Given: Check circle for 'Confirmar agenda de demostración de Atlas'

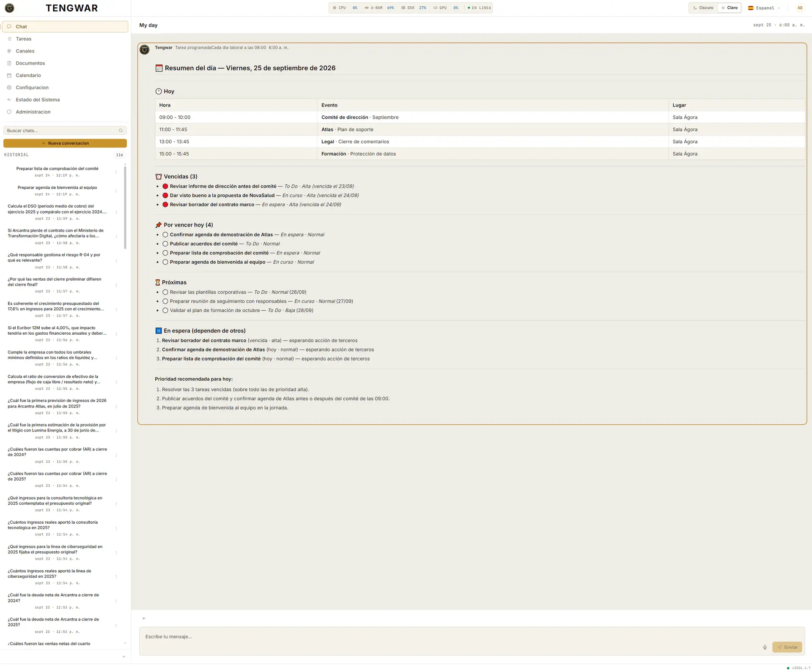Looking at the screenshot, I should coord(165,235).
